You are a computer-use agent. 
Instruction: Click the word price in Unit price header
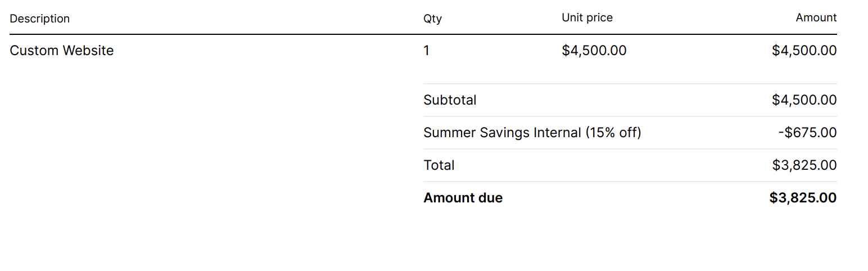(600, 18)
